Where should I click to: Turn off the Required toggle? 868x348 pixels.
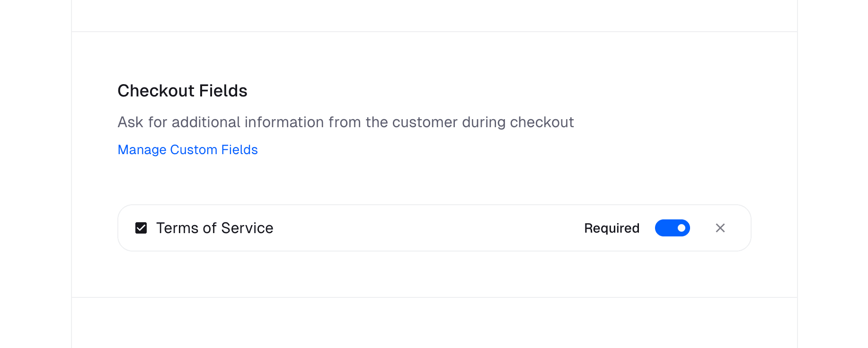672,228
